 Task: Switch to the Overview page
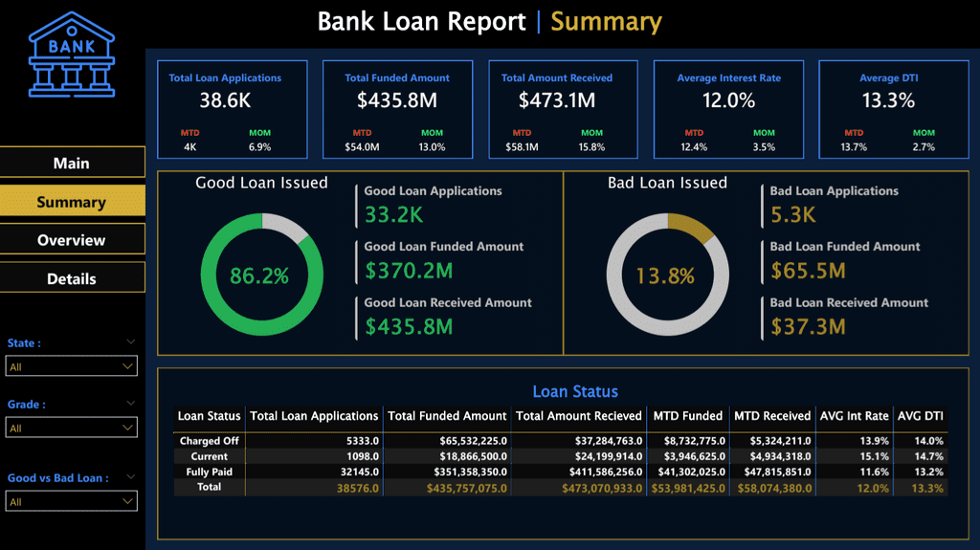coord(72,239)
